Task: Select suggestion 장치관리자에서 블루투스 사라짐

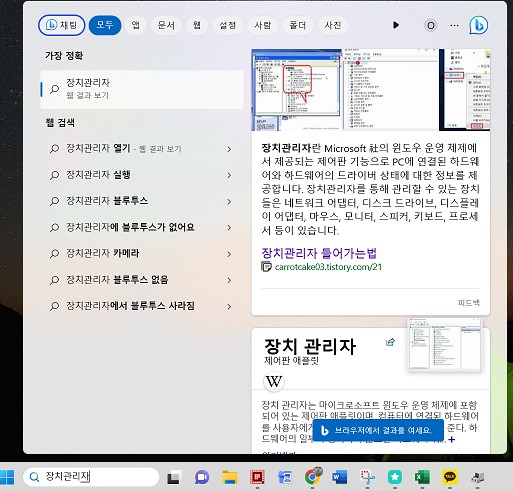Action: point(141,306)
